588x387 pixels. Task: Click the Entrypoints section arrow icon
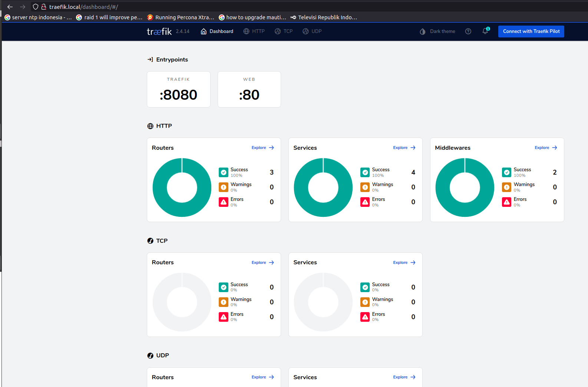[x=150, y=60]
